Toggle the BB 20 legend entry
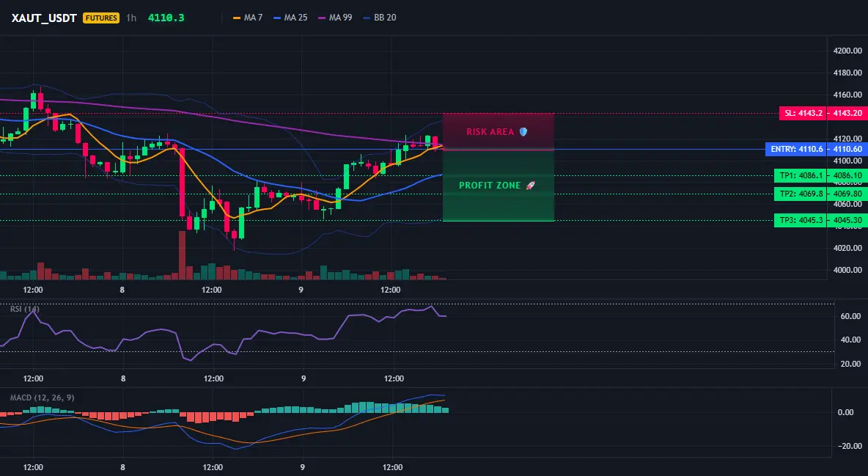The image size is (868, 476). click(x=380, y=18)
